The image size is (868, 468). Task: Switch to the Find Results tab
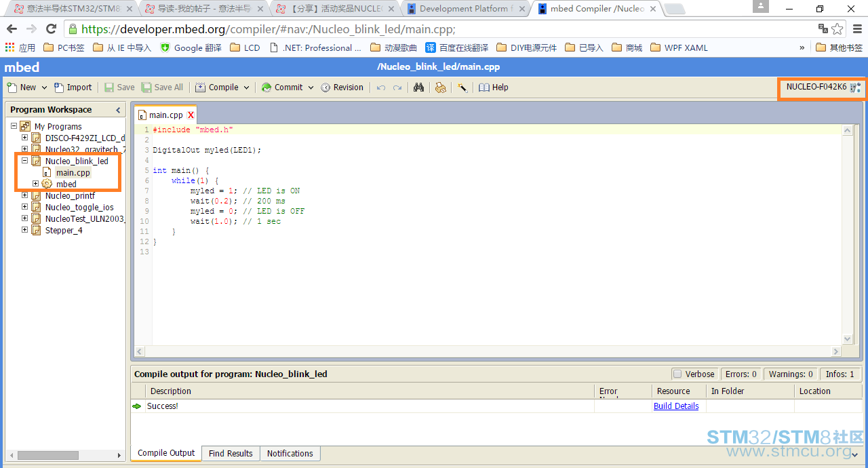tap(231, 454)
